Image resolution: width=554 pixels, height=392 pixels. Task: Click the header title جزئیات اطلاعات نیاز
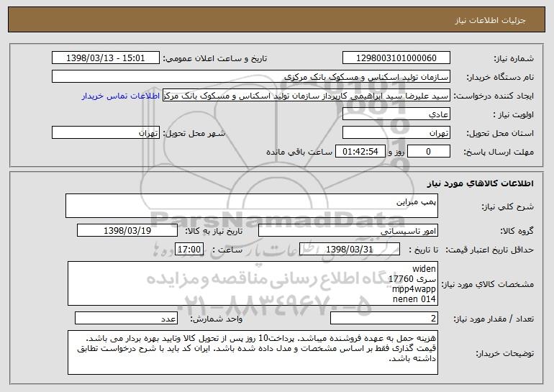[490, 20]
